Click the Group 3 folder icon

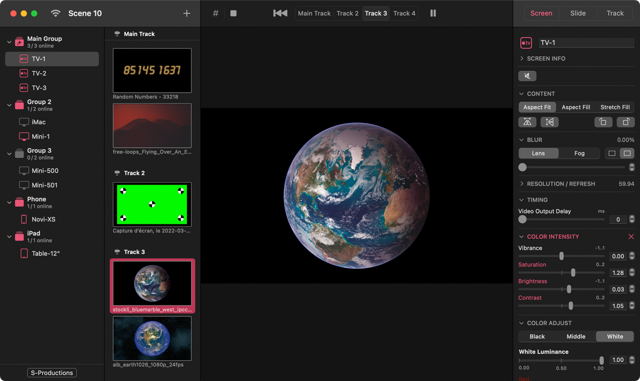click(x=19, y=154)
